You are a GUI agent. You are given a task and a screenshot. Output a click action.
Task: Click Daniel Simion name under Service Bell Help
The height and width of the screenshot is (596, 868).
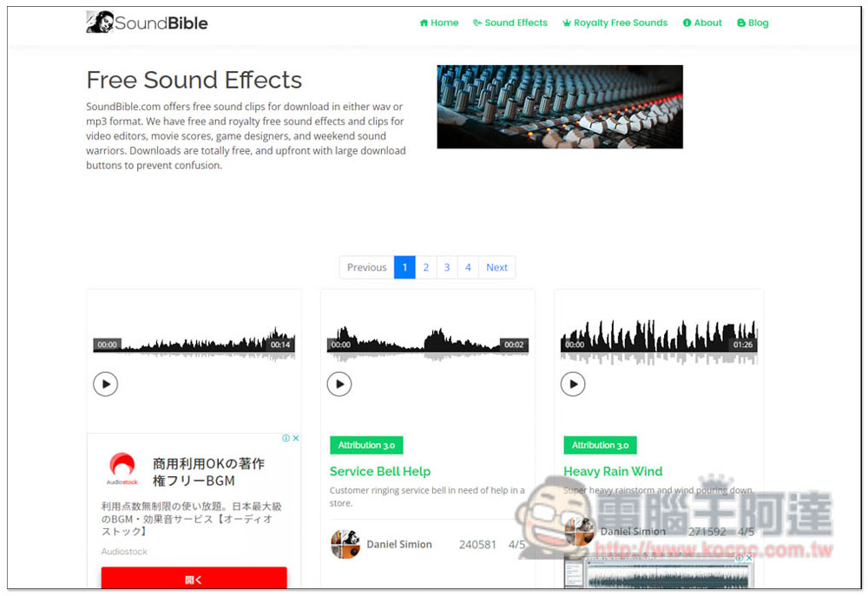(x=399, y=544)
